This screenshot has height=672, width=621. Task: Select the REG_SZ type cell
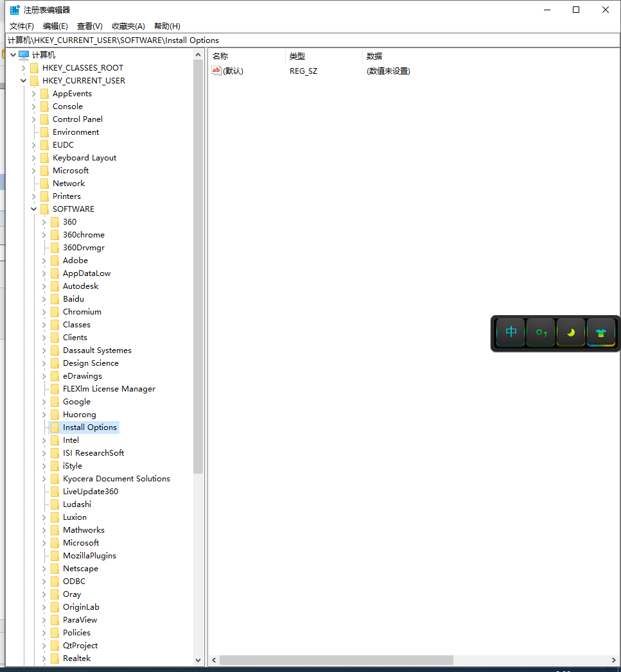pos(303,71)
